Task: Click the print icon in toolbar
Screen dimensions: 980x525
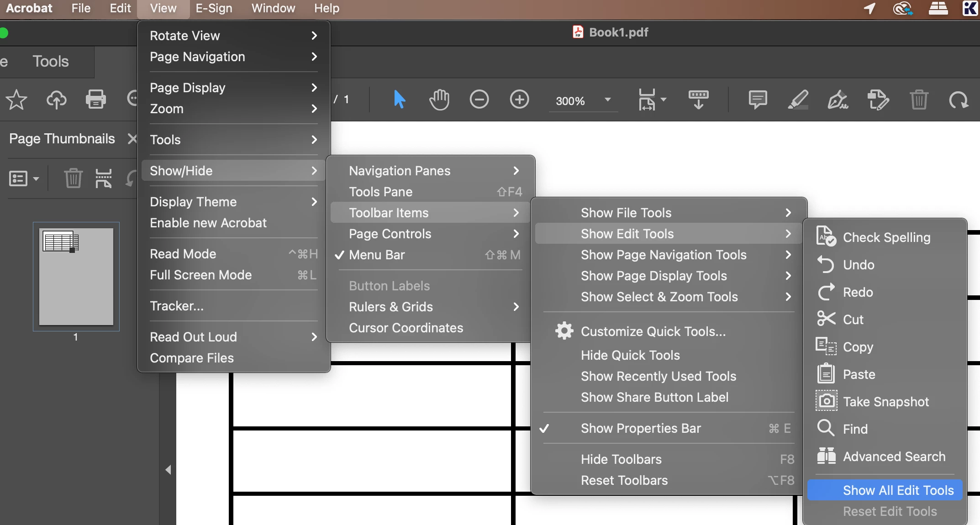Action: click(96, 100)
